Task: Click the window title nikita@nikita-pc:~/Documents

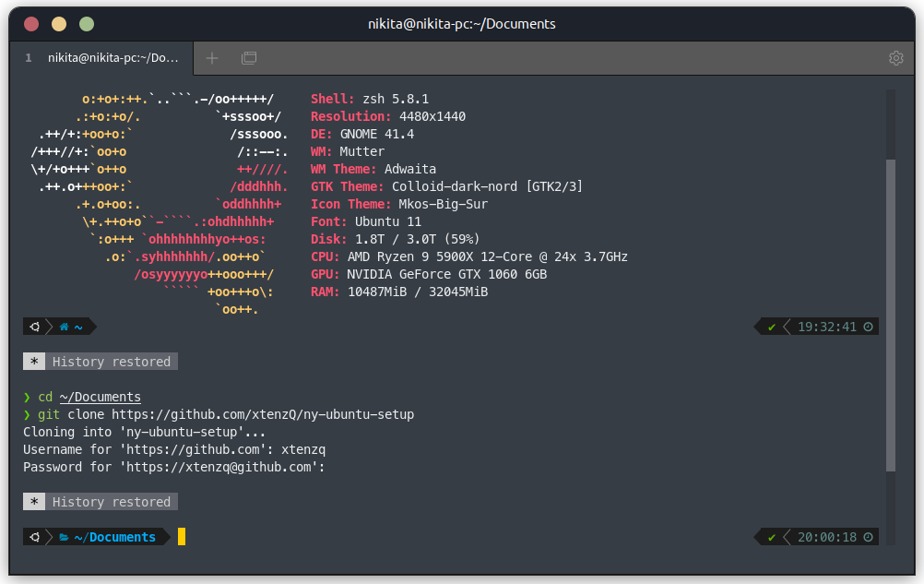Action: tap(461, 24)
